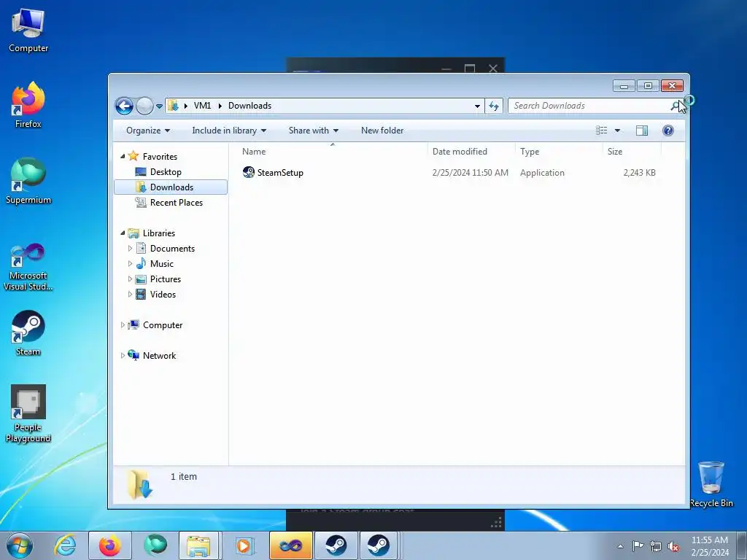Collapse the Favorites group

pyautogui.click(x=123, y=156)
